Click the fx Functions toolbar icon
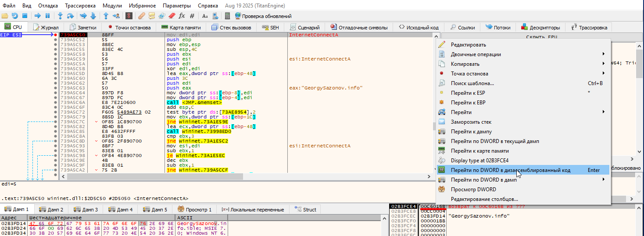The width and height of the screenshot is (644, 236). pos(182,16)
